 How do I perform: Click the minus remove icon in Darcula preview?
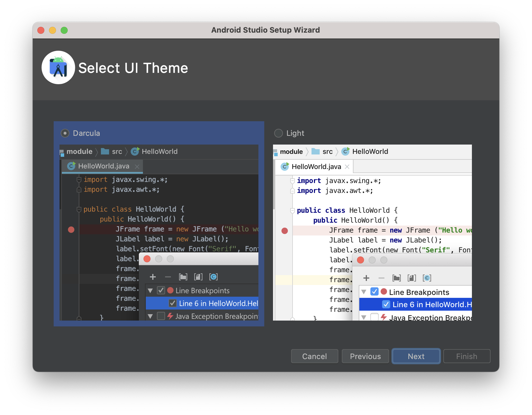pyautogui.click(x=168, y=277)
